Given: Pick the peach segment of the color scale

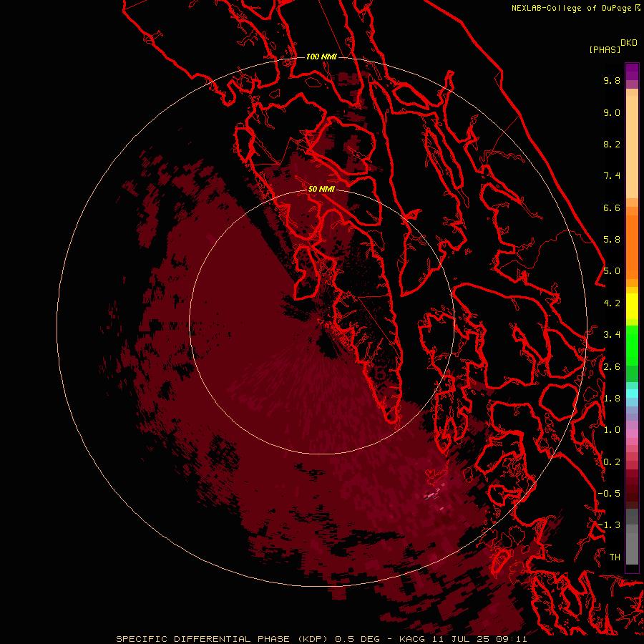Looking at the screenshot, I should pyautogui.click(x=632, y=147).
